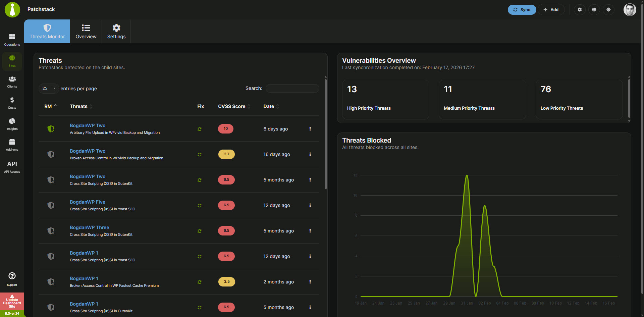Click fix refresh icon for WP Fastest Cache row
Viewport: 644px width, 317px height.
click(200, 282)
